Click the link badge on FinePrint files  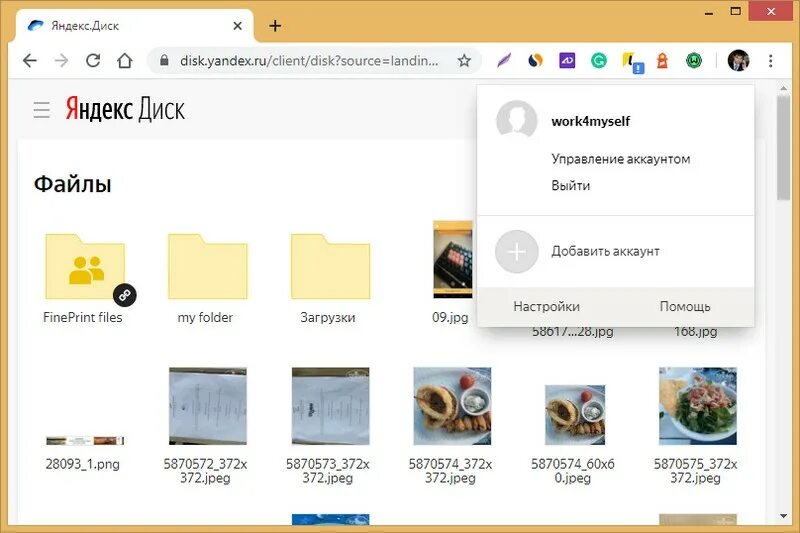[124, 295]
